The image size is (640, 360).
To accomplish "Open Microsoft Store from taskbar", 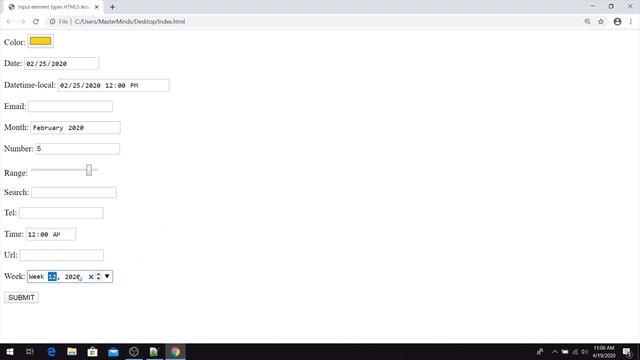I will (93, 351).
